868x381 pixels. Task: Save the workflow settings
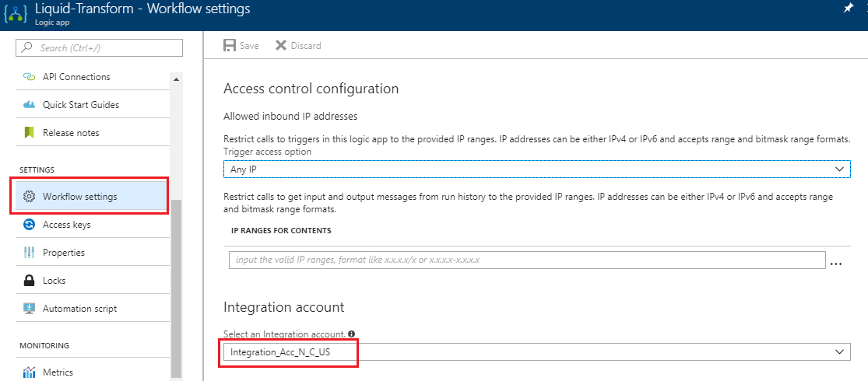241,45
